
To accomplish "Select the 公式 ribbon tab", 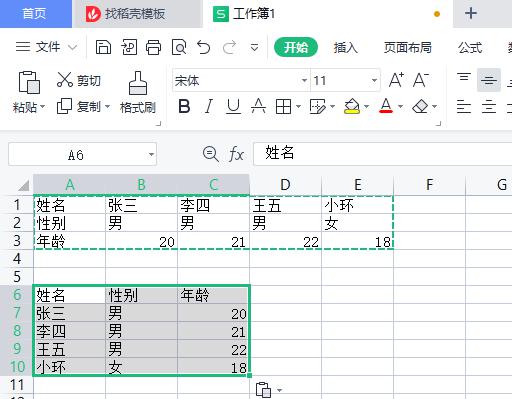I will (470, 48).
